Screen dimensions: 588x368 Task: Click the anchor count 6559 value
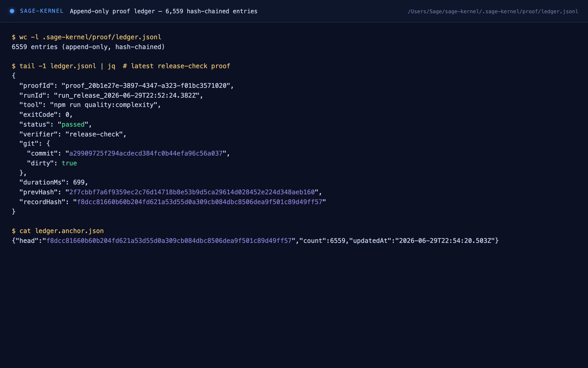coord(338,241)
